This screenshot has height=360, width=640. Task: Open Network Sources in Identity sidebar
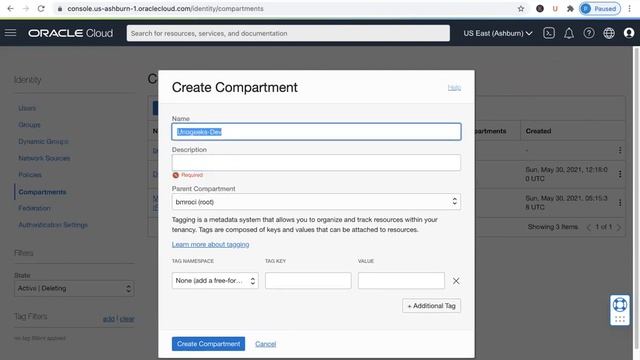[x=44, y=158]
